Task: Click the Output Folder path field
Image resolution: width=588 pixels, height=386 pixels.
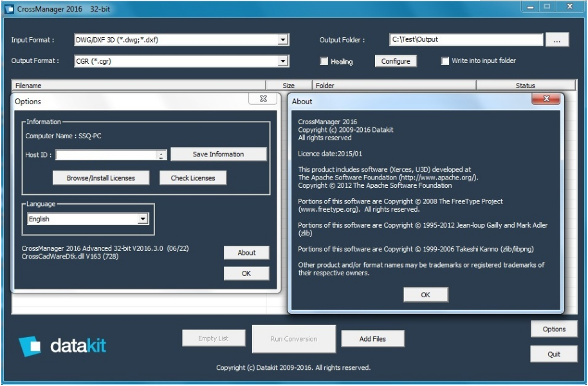Action: click(466, 39)
